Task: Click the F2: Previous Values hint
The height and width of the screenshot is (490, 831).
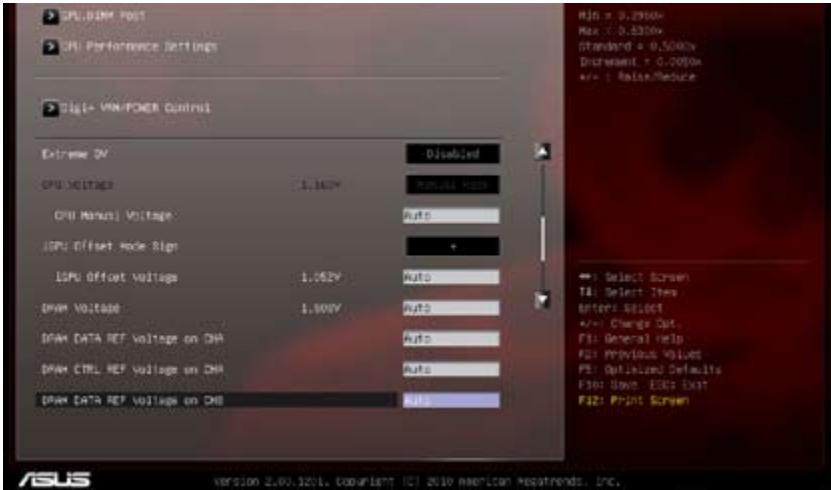Action: point(640,354)
